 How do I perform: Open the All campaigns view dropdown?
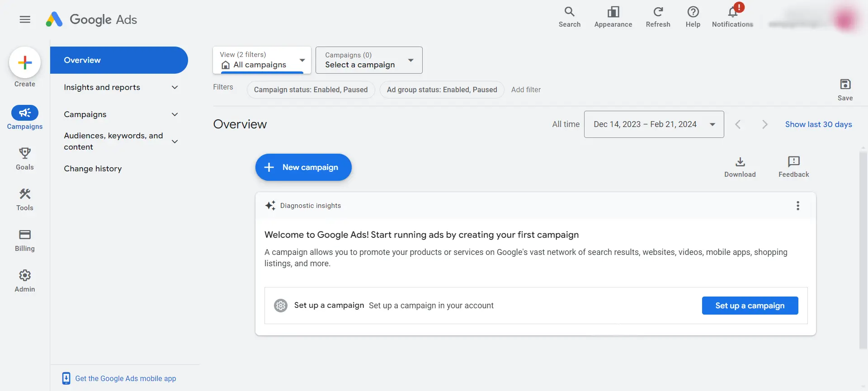pos(262,60)
